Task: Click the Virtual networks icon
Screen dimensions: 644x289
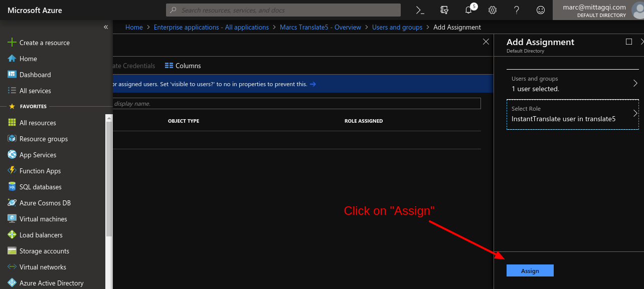Action: point(12,267)
